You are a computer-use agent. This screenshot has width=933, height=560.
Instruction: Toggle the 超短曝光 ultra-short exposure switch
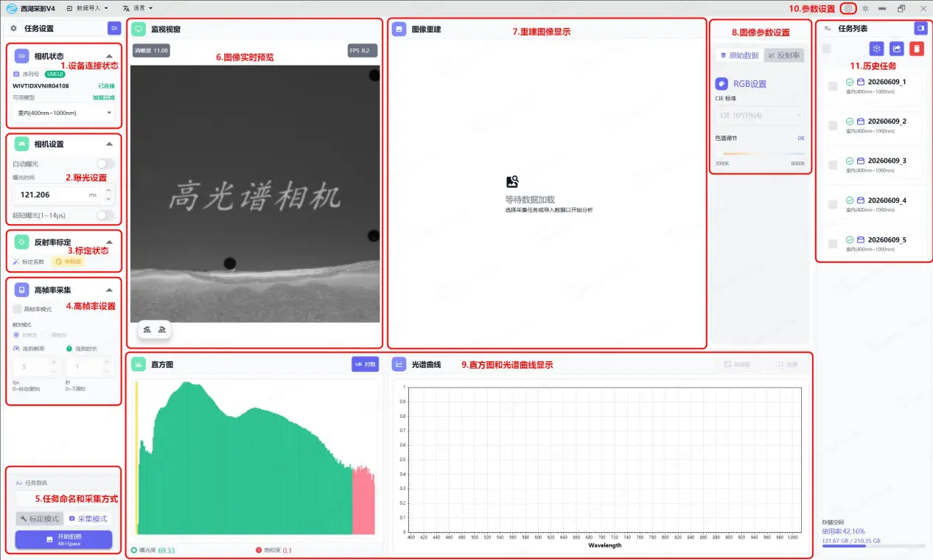(105, 215)
